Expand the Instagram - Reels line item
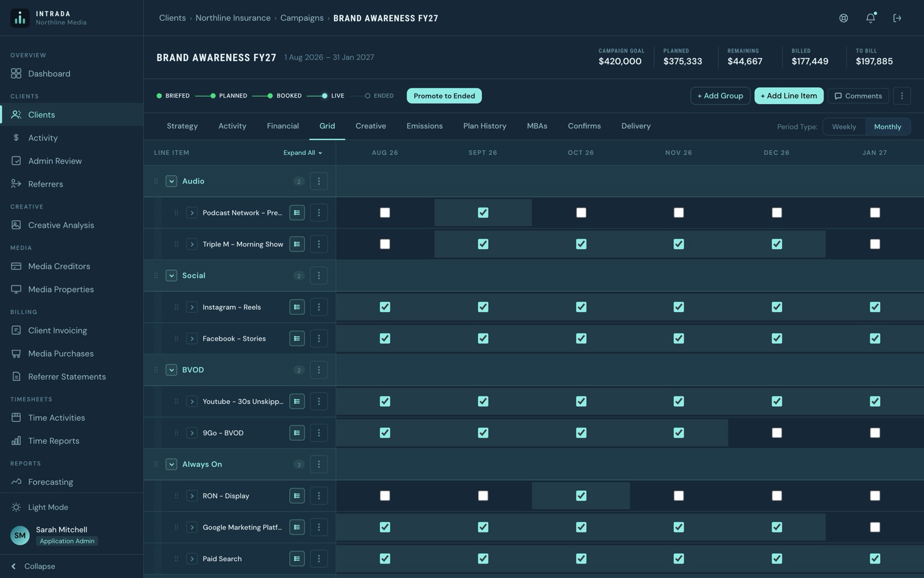The height and width of the screenshot is (578, 924). tap(192, 307)
